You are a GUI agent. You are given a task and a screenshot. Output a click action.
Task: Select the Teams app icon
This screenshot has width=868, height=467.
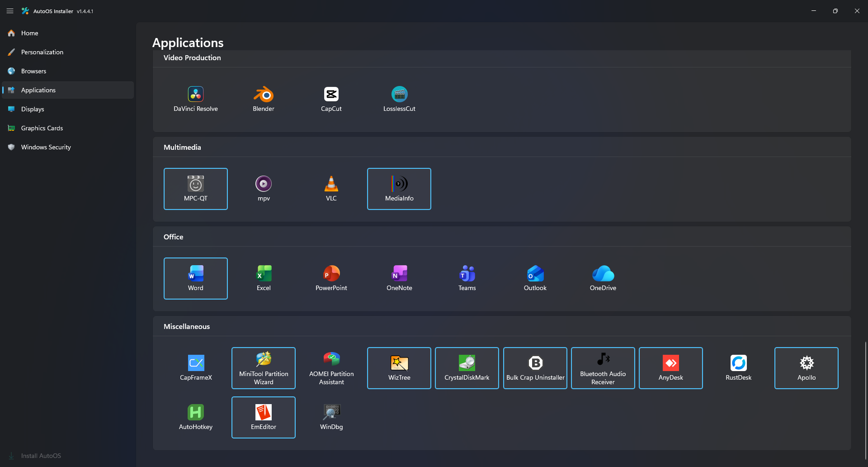467,273
